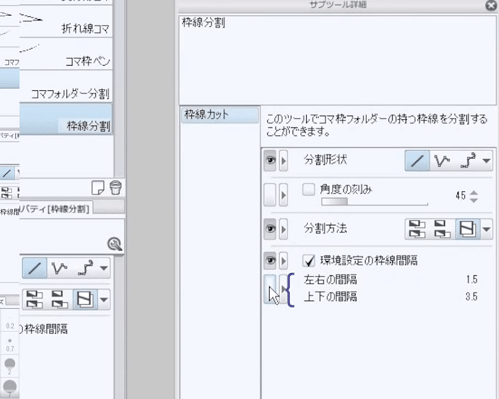Click delete sub tool trash icon

tap(115, 188)
